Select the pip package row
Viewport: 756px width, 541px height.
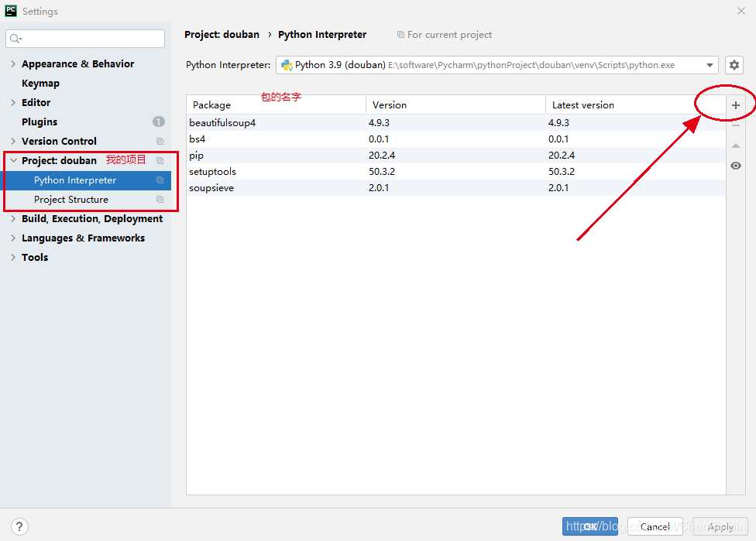[456, 155]
